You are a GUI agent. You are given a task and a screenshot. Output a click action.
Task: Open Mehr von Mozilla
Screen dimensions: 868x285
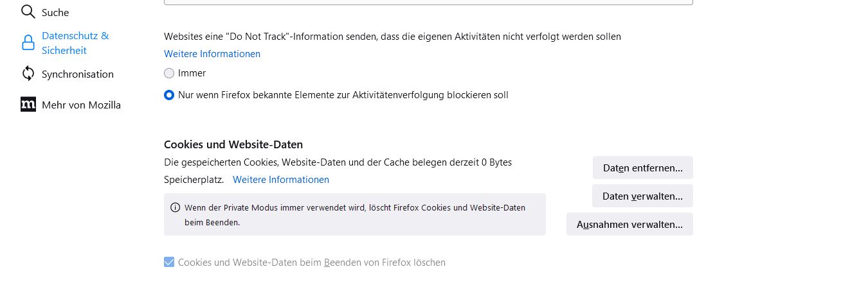click(81, 105)
